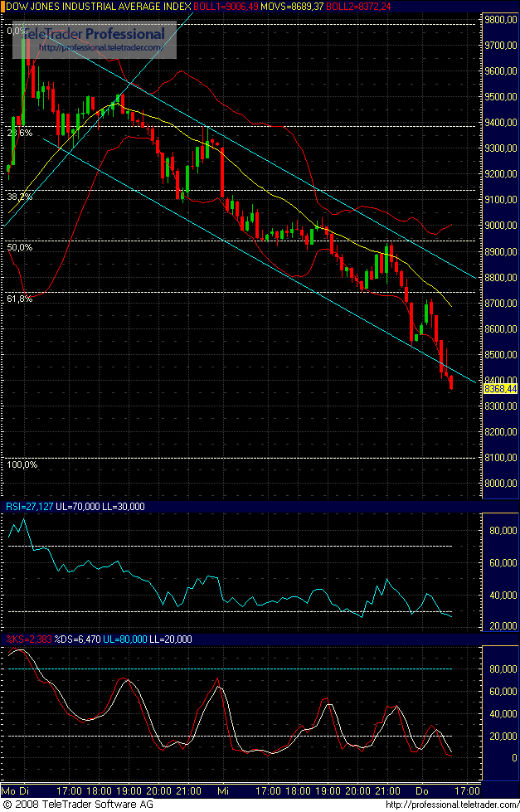Screen dimensions: 520x812
Task: Click the 9200,00 price axis label
Action: point(501,174)
